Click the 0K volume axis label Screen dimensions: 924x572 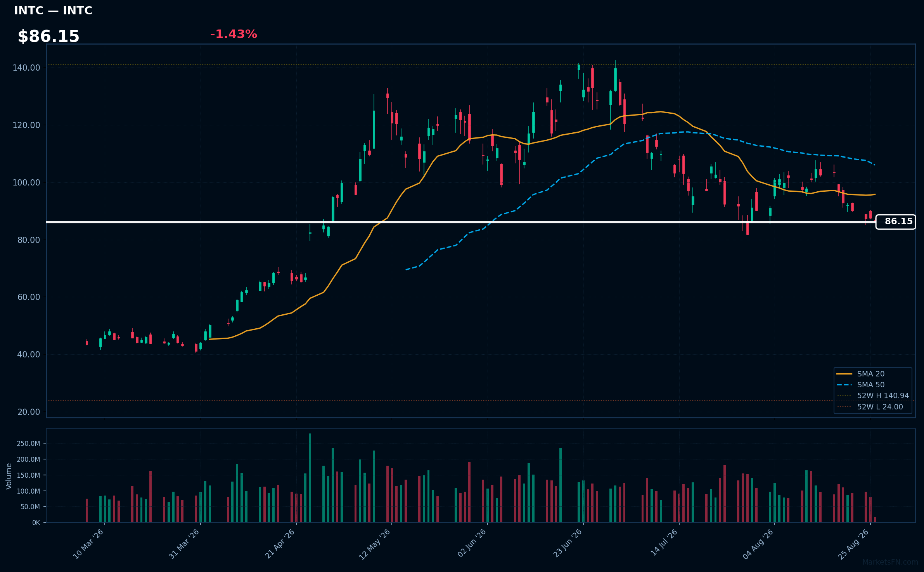(36, 523)
